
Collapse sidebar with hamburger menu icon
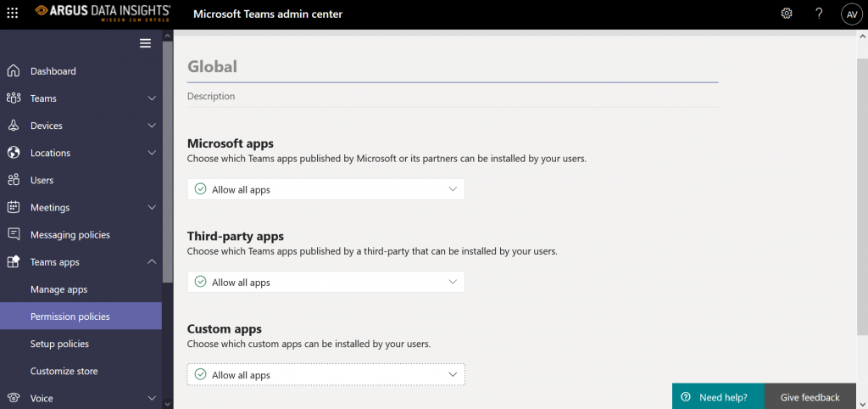pos(146,43)
